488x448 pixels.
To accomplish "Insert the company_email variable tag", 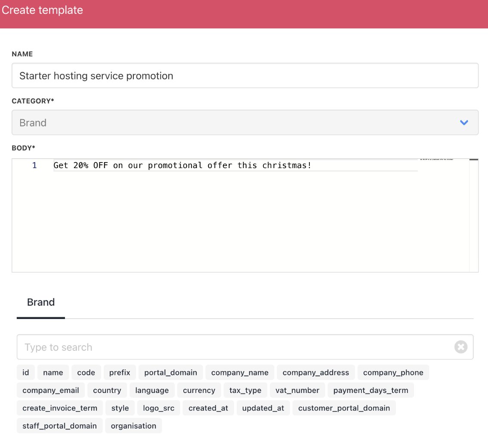I will [51, 390].
